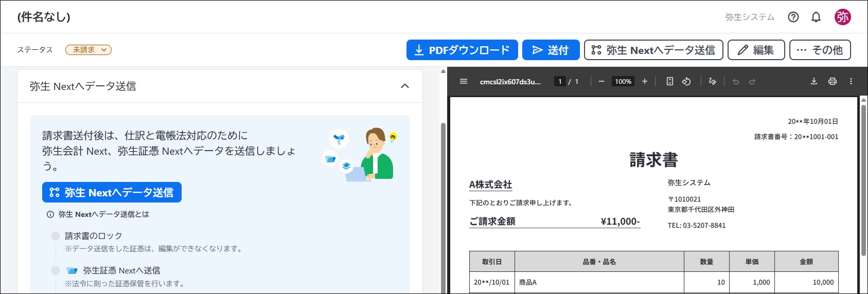Click the fit to page icon
868x294 pixels.
(x=669, y=81)
